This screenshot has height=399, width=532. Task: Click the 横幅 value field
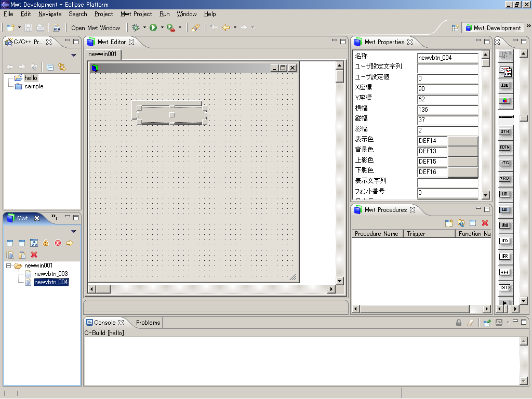pyautogui.click(x=447, y=110)
